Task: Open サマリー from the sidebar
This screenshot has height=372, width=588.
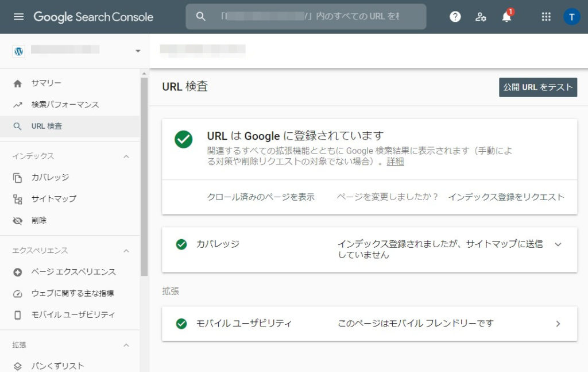Action: [x=46, y=83]
